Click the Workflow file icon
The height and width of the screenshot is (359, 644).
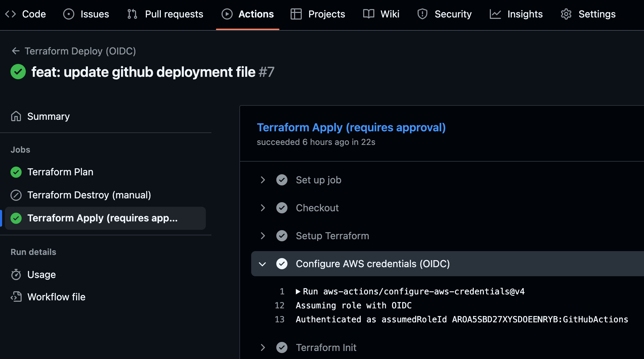16,297
